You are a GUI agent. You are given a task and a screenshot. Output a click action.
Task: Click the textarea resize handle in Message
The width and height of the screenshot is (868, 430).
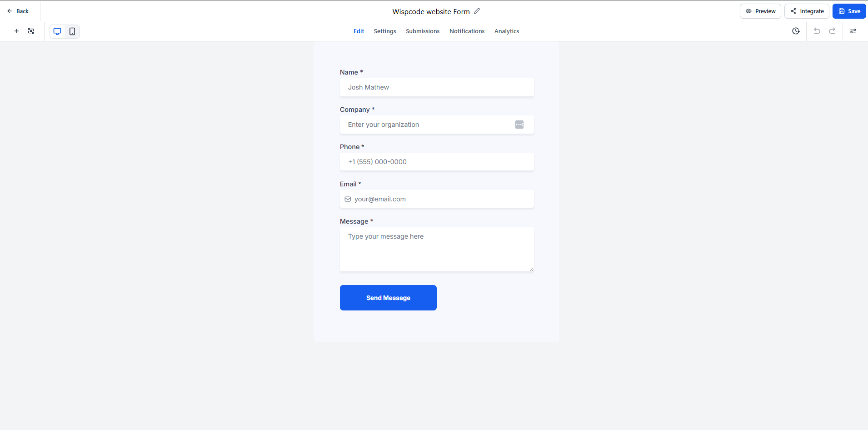click(x=531, y=269)
